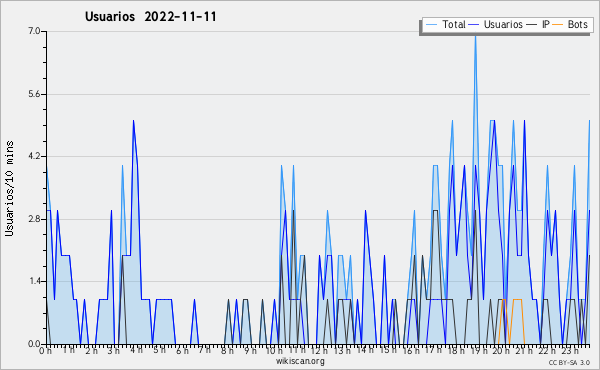Click the orange Bots legend line swatch
The height and width of the screenshot is (370, 600).
[x=558, y=25]
